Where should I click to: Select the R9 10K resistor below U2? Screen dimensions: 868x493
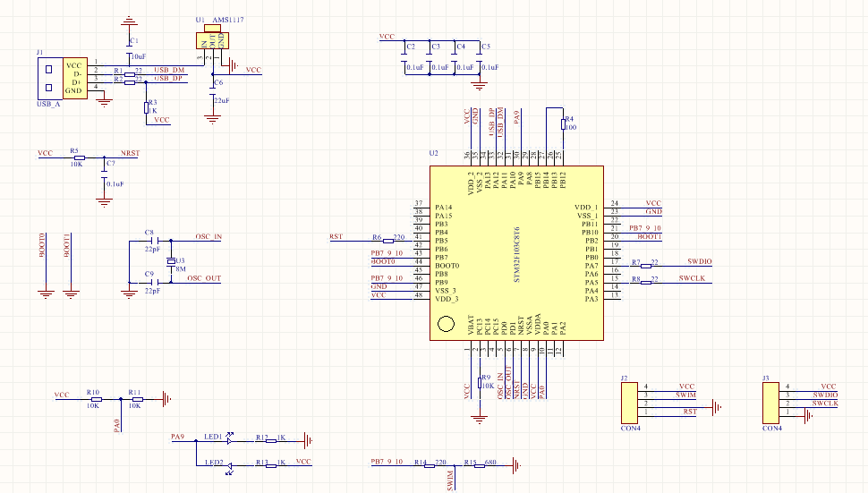click(x=480, y=382)
